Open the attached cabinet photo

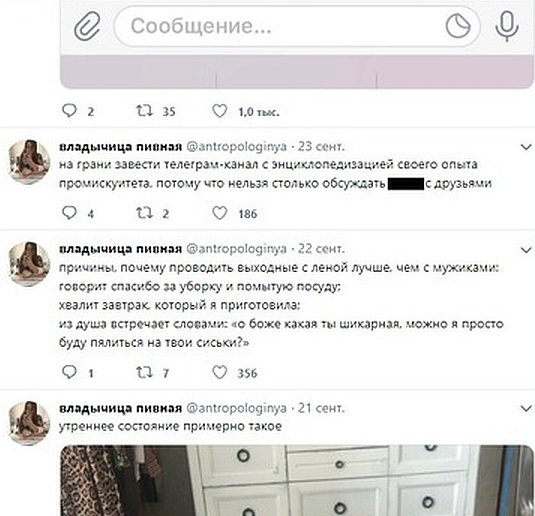[x=297, y=481]
